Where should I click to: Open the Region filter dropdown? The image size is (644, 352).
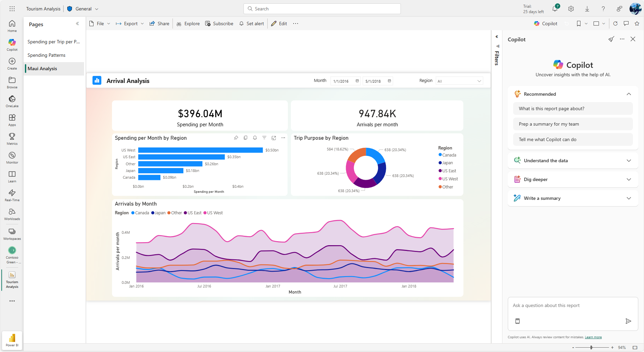pos(459,81)
